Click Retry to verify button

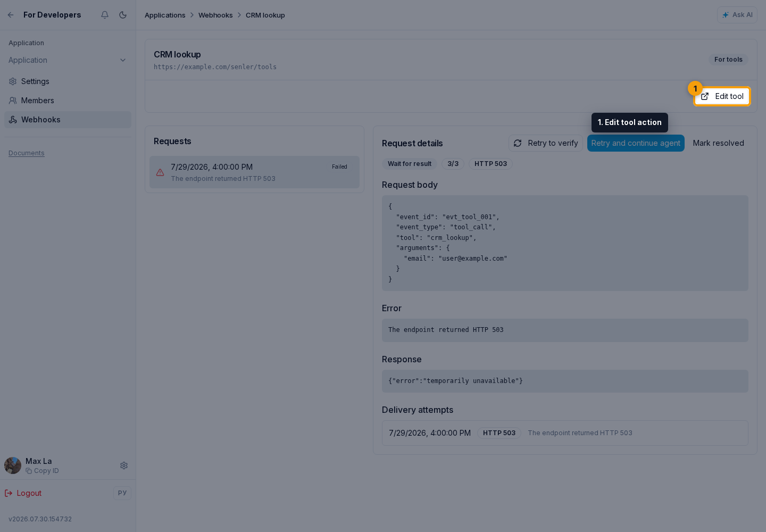(x=546, y=143)
